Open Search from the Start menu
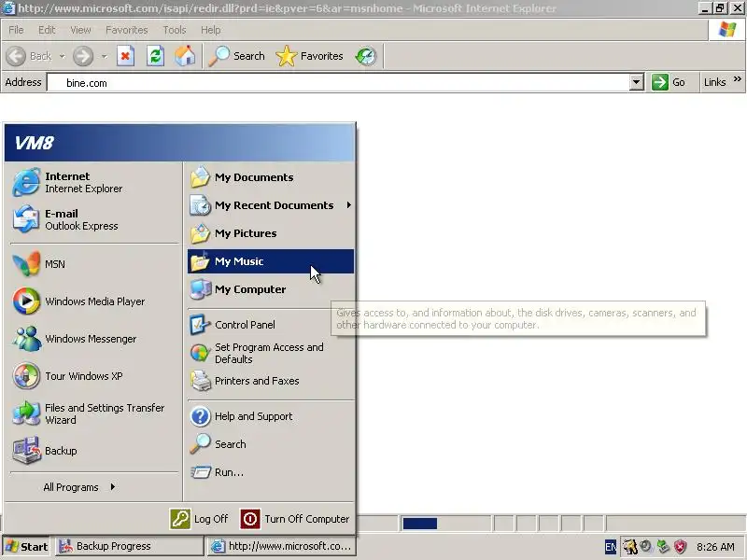747x560 pixels. pyautogui.click(x=271, y=444)
